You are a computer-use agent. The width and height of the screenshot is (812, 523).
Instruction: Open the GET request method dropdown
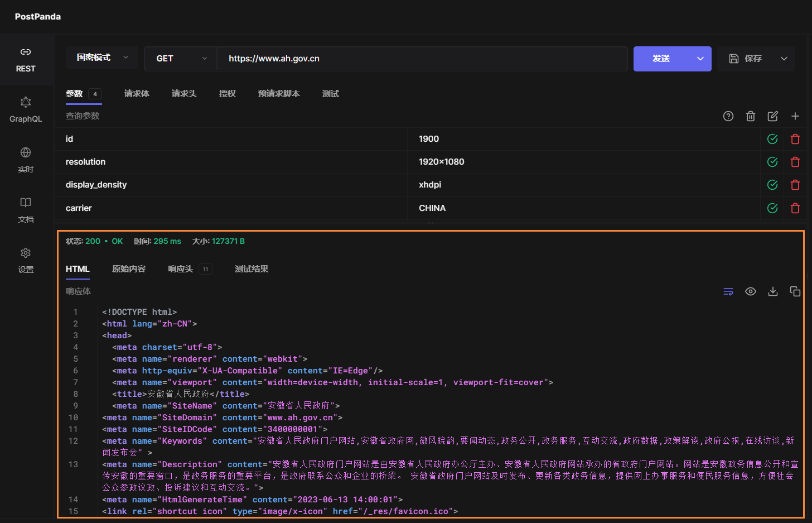181,58
